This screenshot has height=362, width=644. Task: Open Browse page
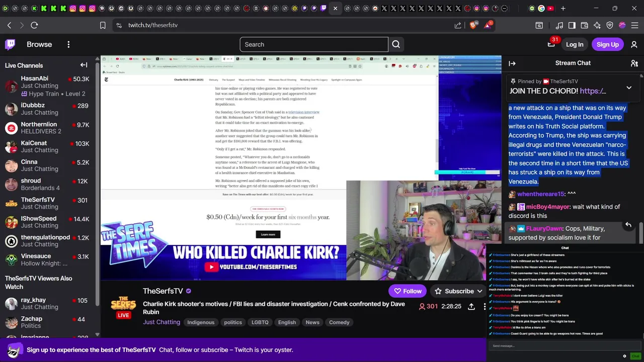(39, 44)
